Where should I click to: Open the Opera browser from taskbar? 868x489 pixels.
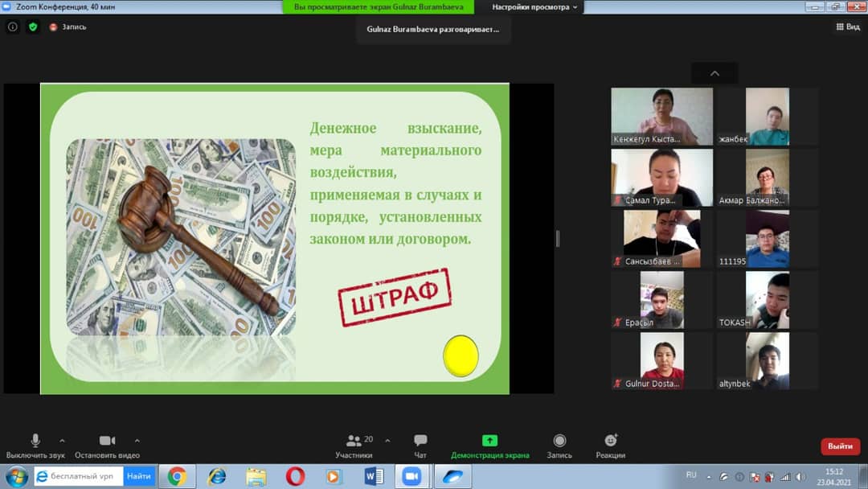pyautogui.click(x=295, y=476)
